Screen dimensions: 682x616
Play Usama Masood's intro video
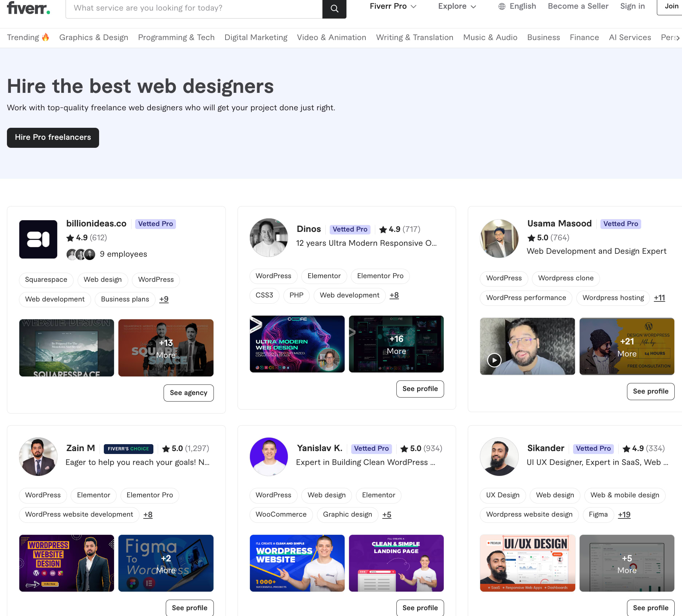pyautogui.click(x=494, y=360)
